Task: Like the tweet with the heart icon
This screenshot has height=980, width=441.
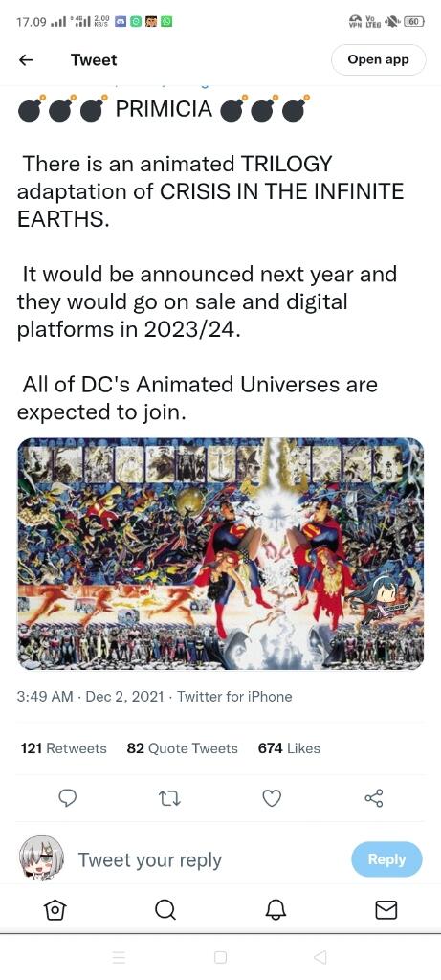Action: click(271, 798)
